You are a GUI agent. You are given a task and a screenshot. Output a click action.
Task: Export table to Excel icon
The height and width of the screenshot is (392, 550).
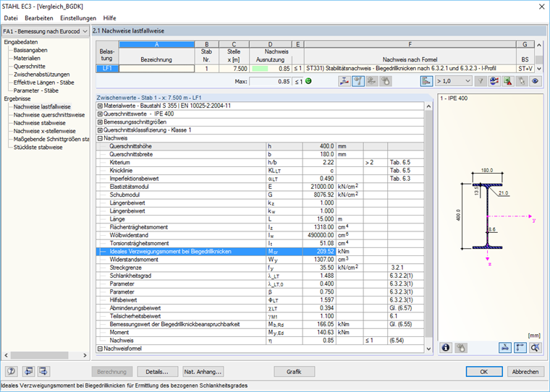click(507, 81)
